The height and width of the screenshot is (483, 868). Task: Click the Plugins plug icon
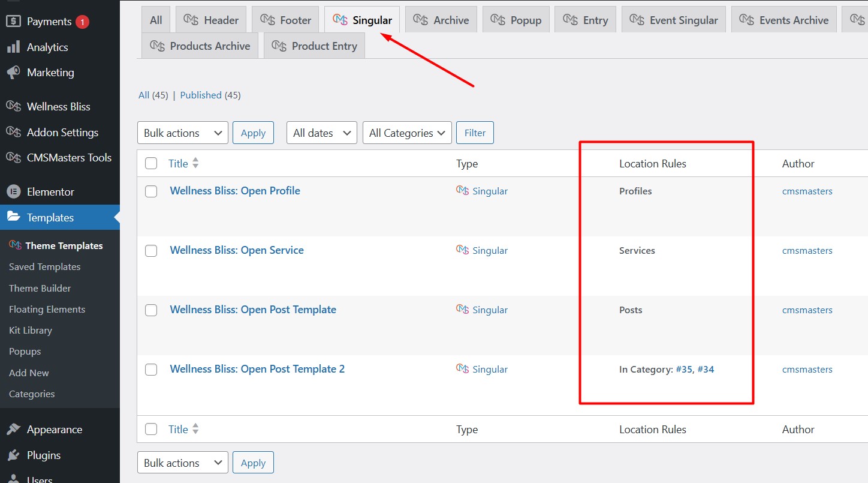13,455
